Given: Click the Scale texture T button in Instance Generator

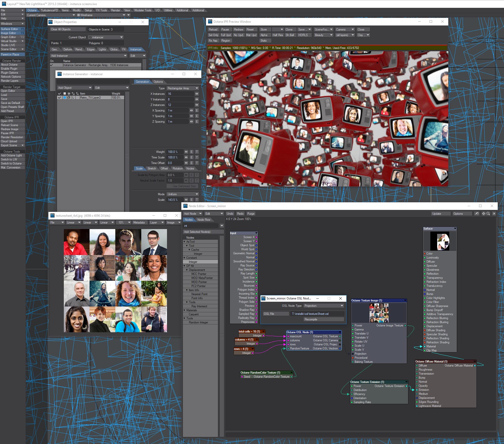Looking at the screenshot, I should [197, 200].
